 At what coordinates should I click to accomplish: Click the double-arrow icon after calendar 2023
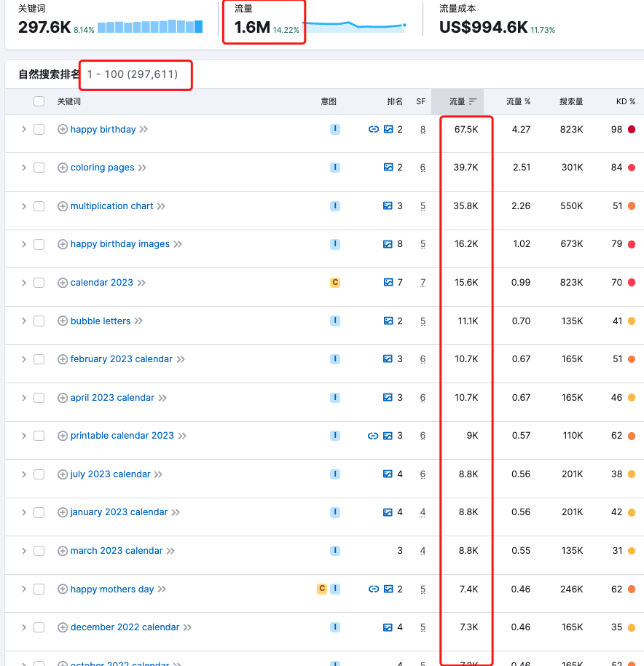[x=141, y=283]
